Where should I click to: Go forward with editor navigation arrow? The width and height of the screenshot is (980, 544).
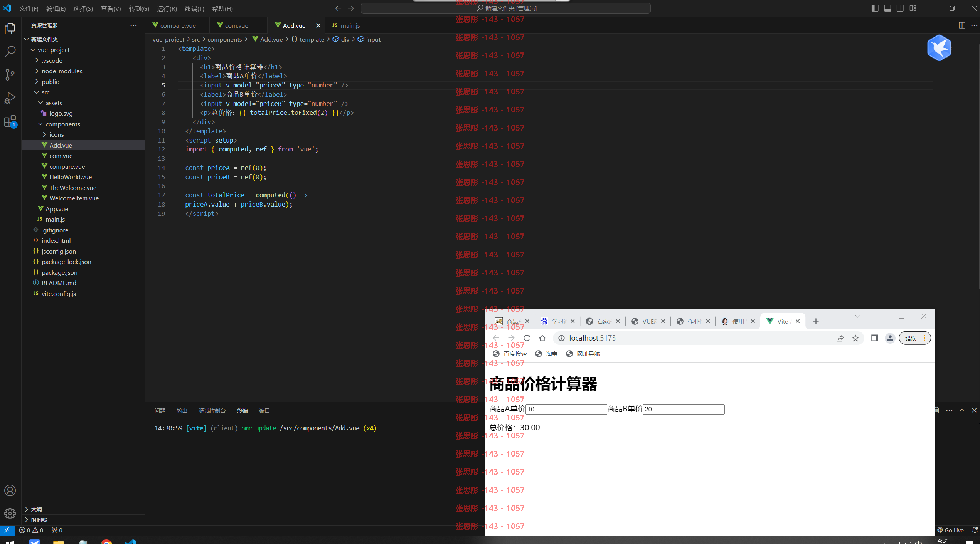pyautogui.click(x=351, y=8)
